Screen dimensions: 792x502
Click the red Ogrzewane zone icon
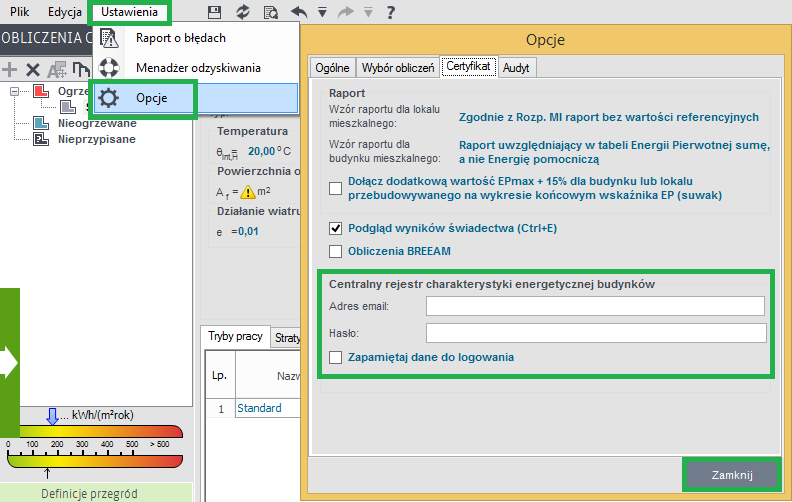[x=41, y=91]
